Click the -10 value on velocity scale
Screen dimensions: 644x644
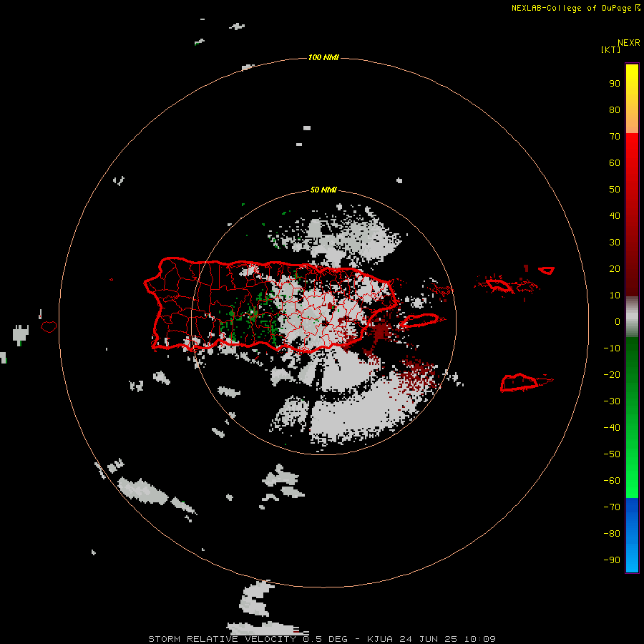pos(612,348)
